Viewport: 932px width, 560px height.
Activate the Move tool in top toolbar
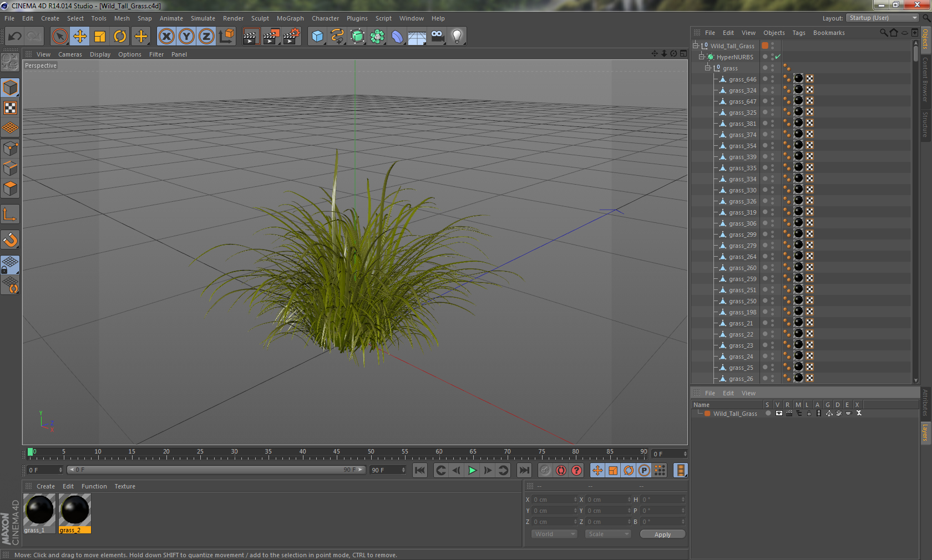click(80, 37)
